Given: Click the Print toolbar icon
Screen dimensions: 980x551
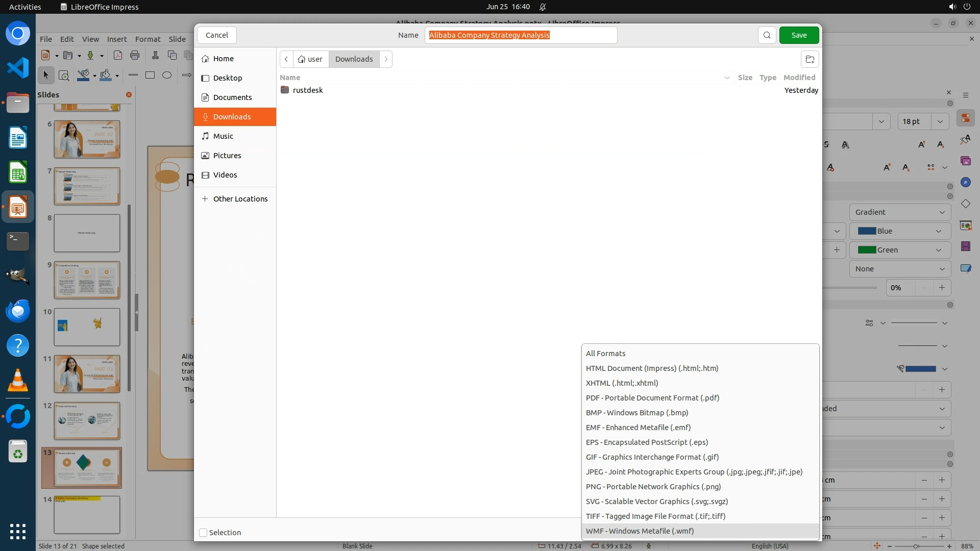Looking at the screenshot, I should [x=135, y=55].
